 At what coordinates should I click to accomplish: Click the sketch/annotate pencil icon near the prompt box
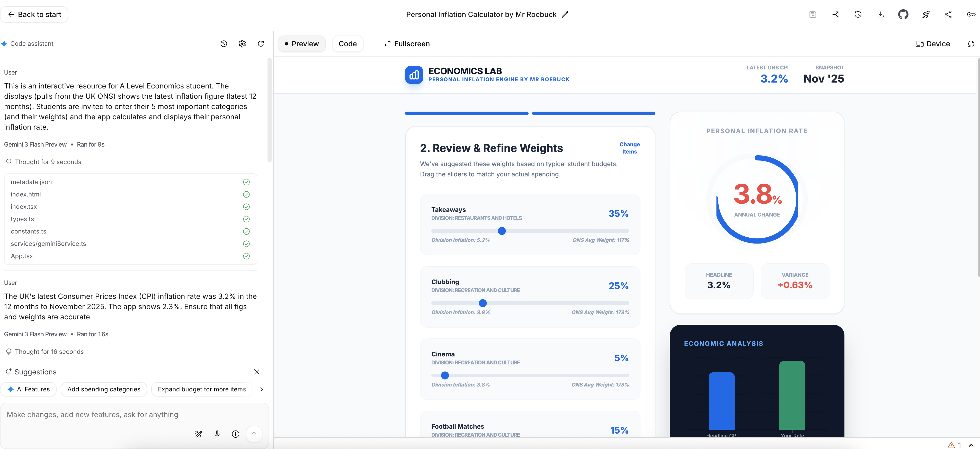click(198, 434)
